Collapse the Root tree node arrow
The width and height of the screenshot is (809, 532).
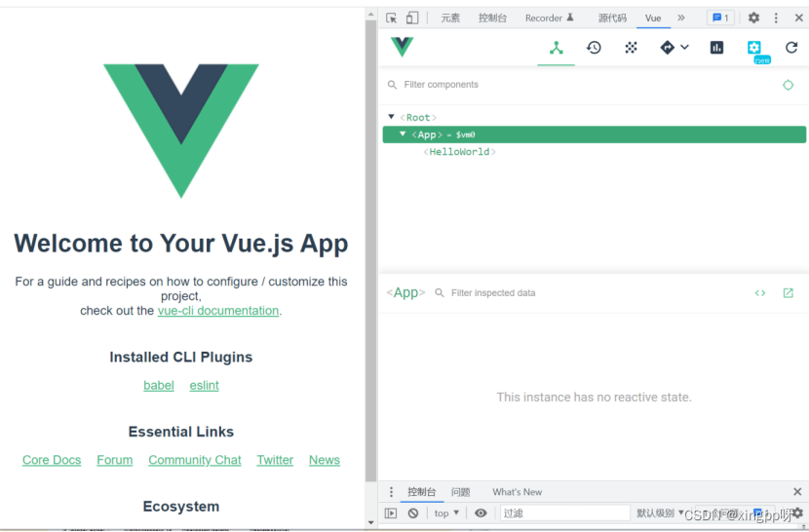click(x=391, y=117)
